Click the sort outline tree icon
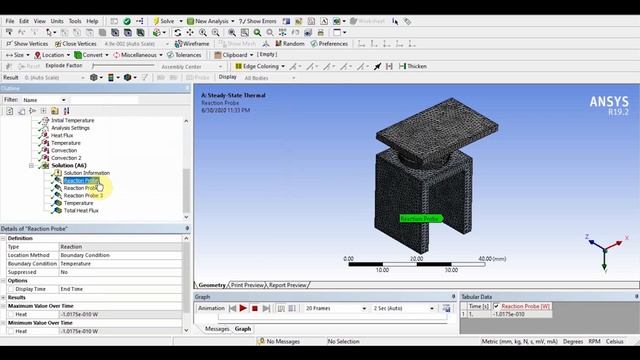640x360 pixels. click(67, 111)
